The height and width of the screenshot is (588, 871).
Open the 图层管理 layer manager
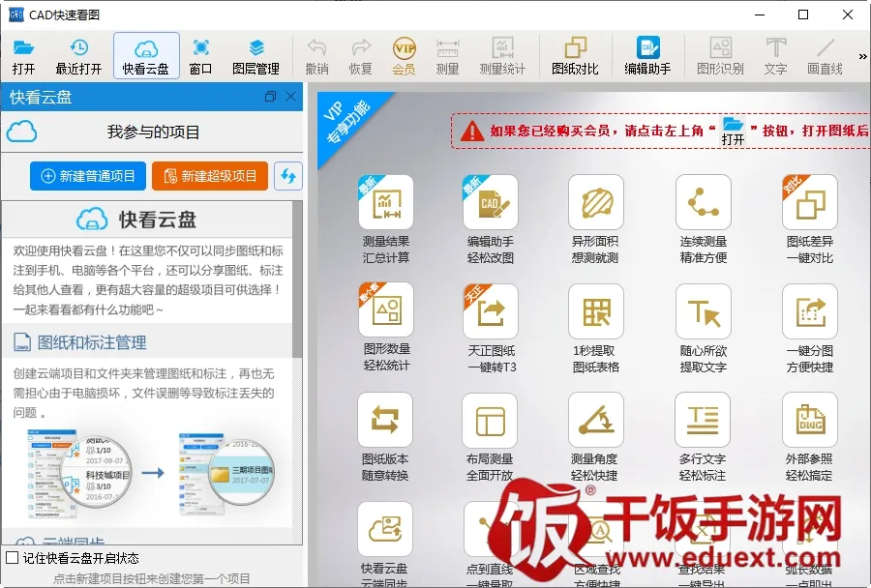click(x=255, y=55)
